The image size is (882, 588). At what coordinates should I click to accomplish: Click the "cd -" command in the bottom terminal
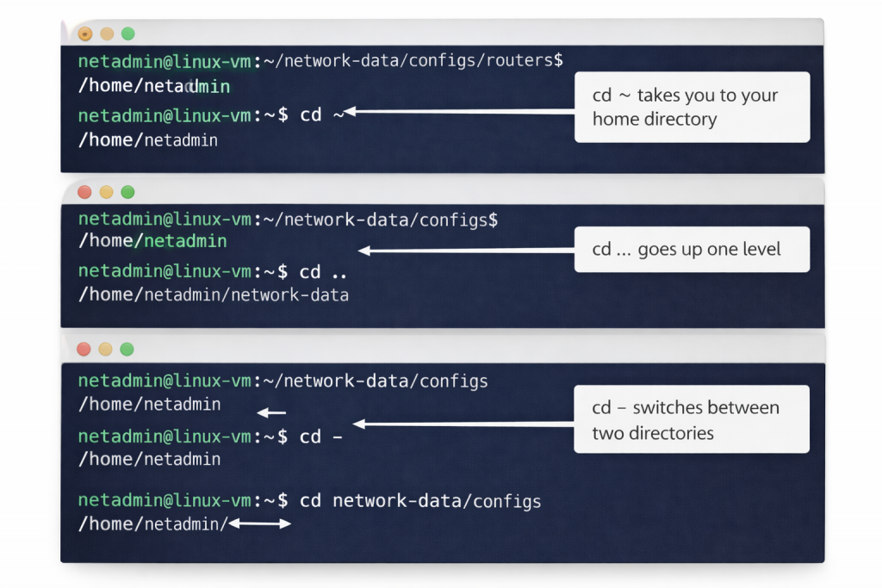(321, 436)
